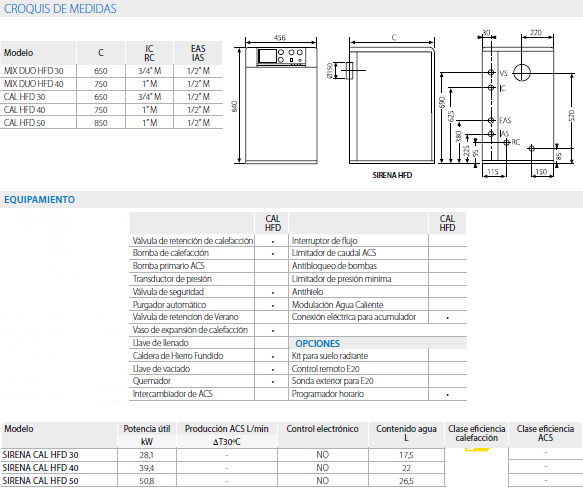Click Quemador row
The height and width of the screenshot is (488, 583).
[x=209, y=381]
